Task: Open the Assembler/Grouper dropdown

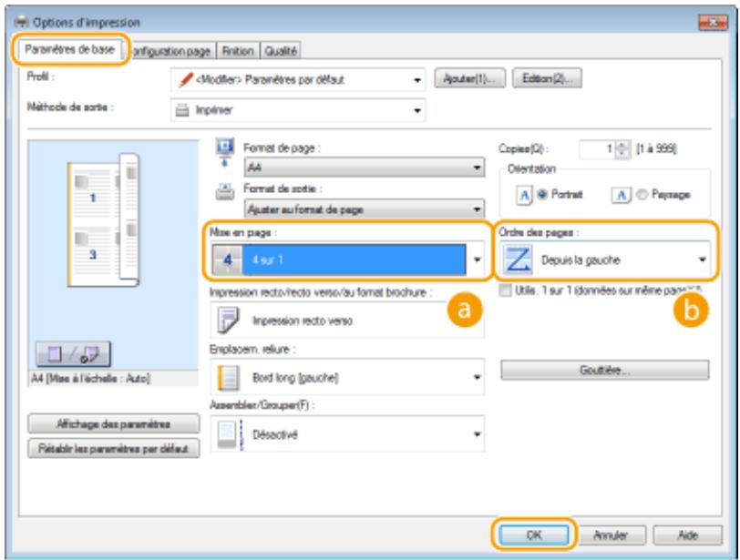Action: click(347, 434)
